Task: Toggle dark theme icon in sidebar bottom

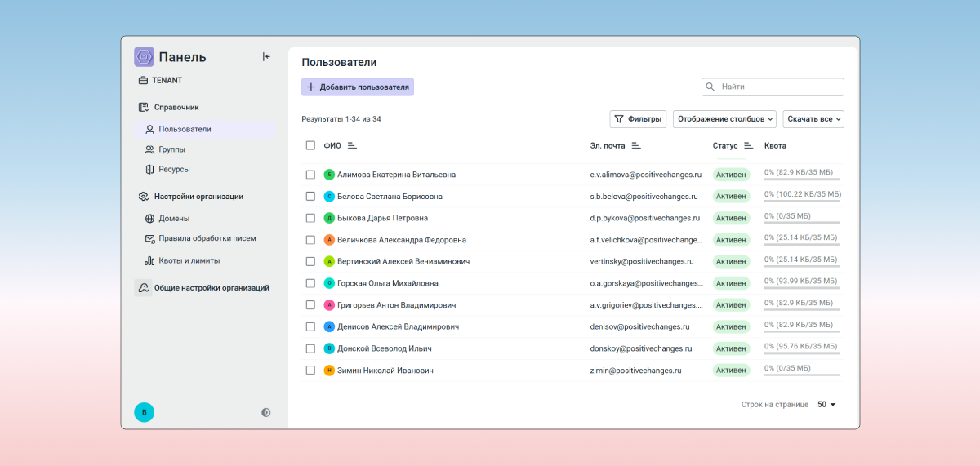Action: [266, 413]
